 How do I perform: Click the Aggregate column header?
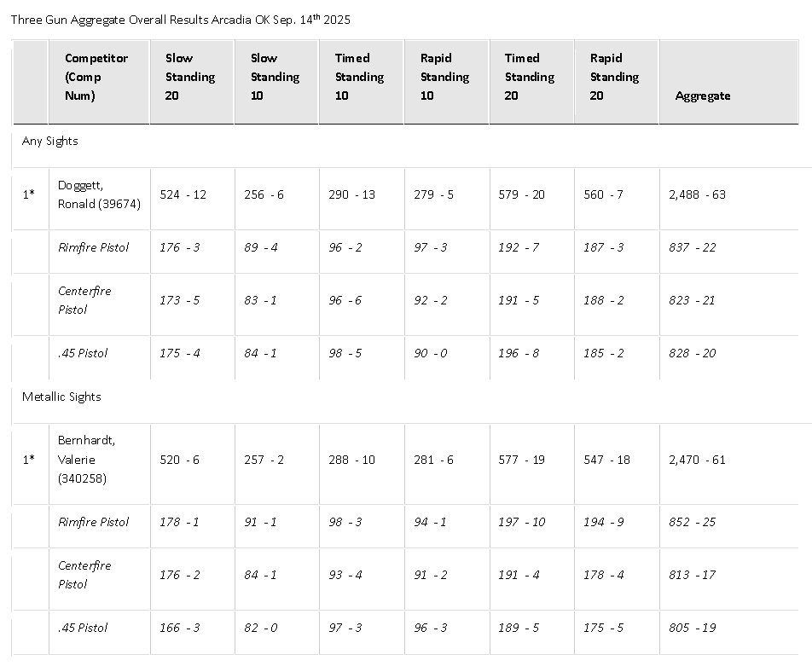coord(703,96)
